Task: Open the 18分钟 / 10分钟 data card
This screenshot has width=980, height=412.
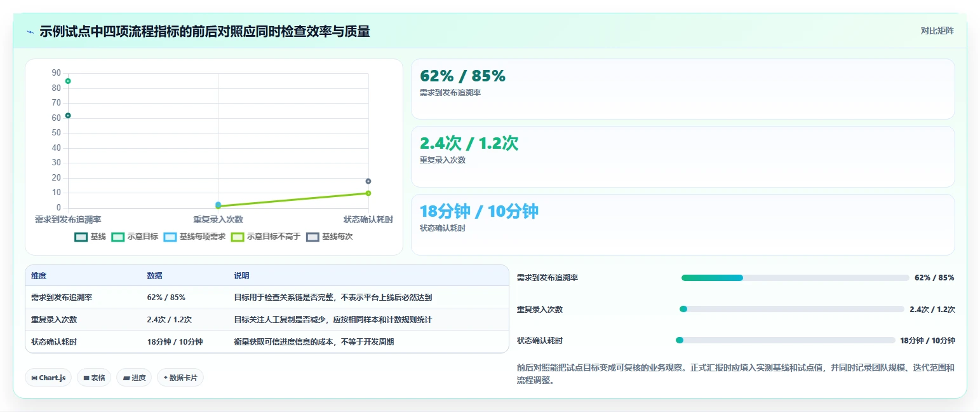Action: point(683,224)
